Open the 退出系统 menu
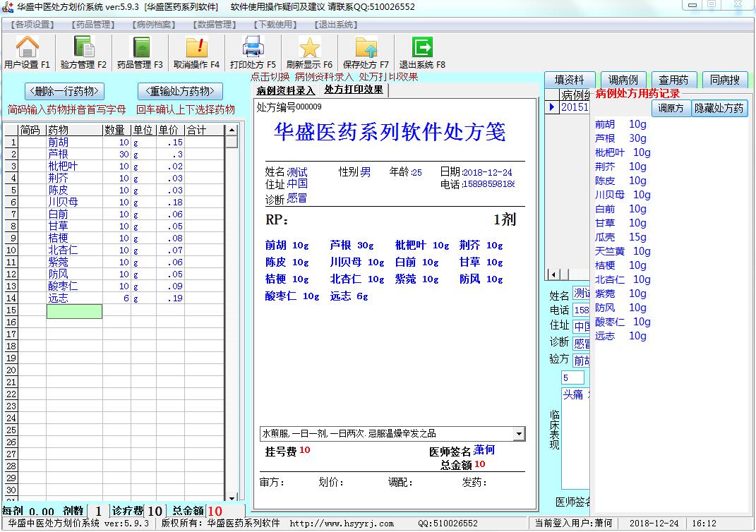The width and height of the screenshot is (756, 532). [x=336, y=25]
